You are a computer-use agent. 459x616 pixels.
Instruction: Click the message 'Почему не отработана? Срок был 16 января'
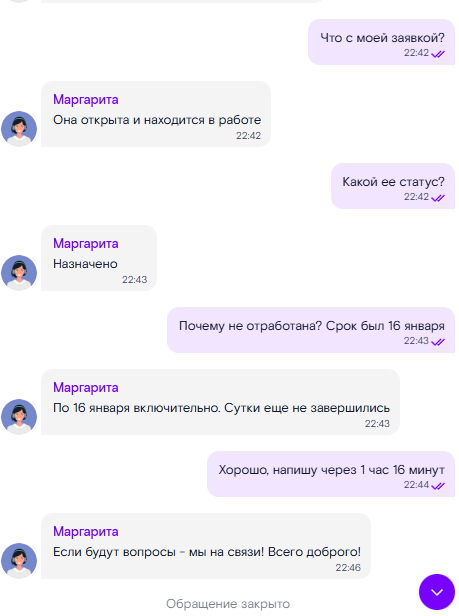(x=311, y=330)
